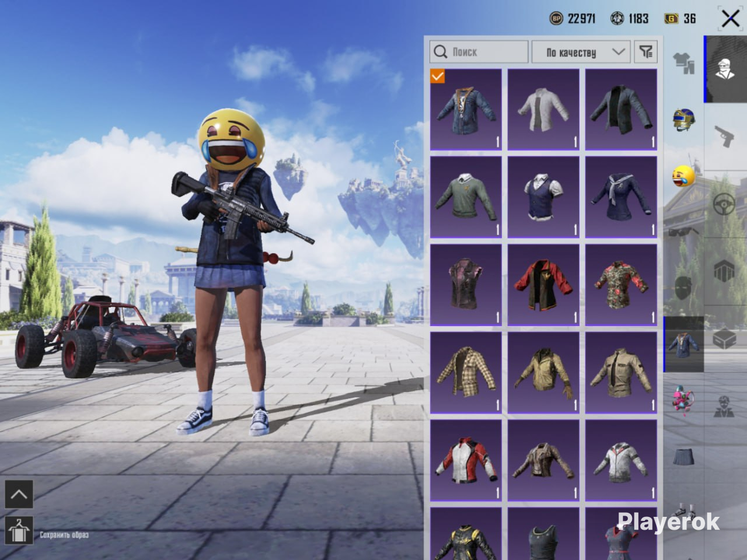
Task: Open the laughing emoji headwear category
Action: click(x=683, y=175)
